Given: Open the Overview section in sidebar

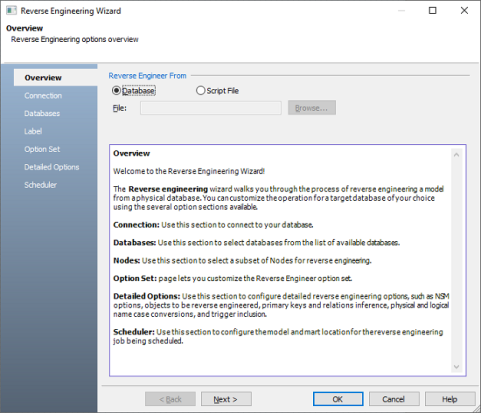Looking at the screenshot, I should tap(43, 78).
